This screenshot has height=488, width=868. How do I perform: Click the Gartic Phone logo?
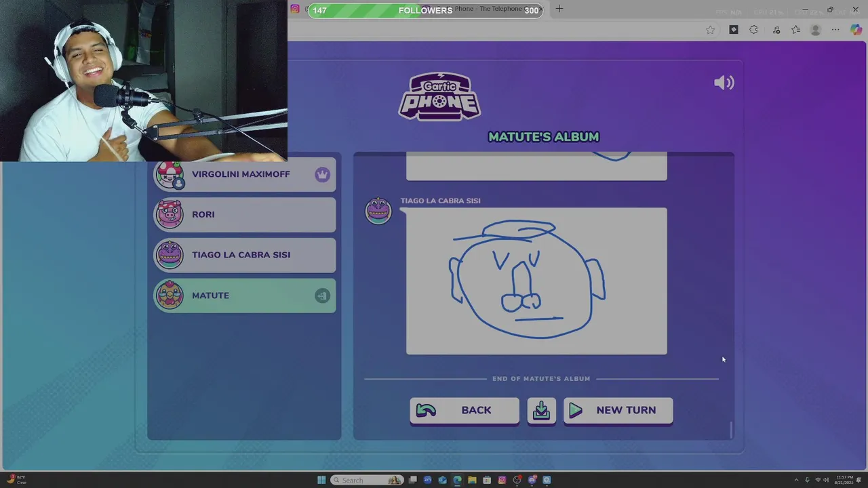pyautogui.click(x=439, y=96)
